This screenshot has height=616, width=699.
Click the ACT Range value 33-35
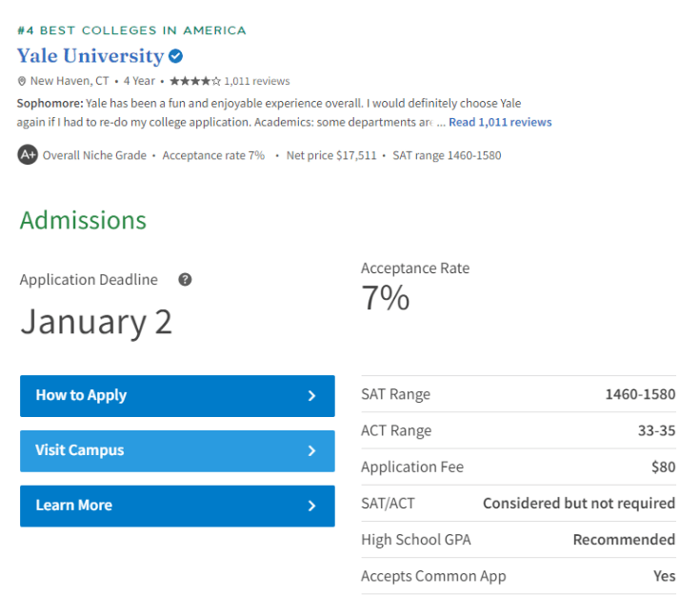(657, 430)
